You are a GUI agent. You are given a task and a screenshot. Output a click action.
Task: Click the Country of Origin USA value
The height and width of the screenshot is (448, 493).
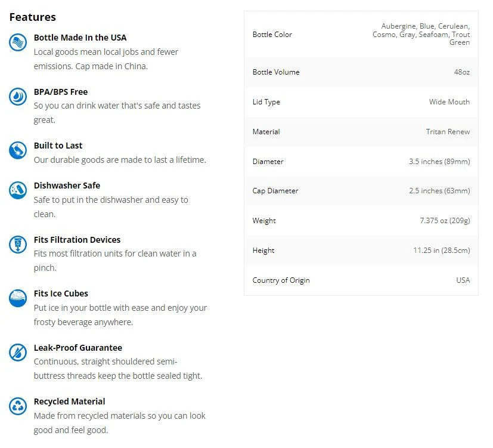click(x=463, y=280)
